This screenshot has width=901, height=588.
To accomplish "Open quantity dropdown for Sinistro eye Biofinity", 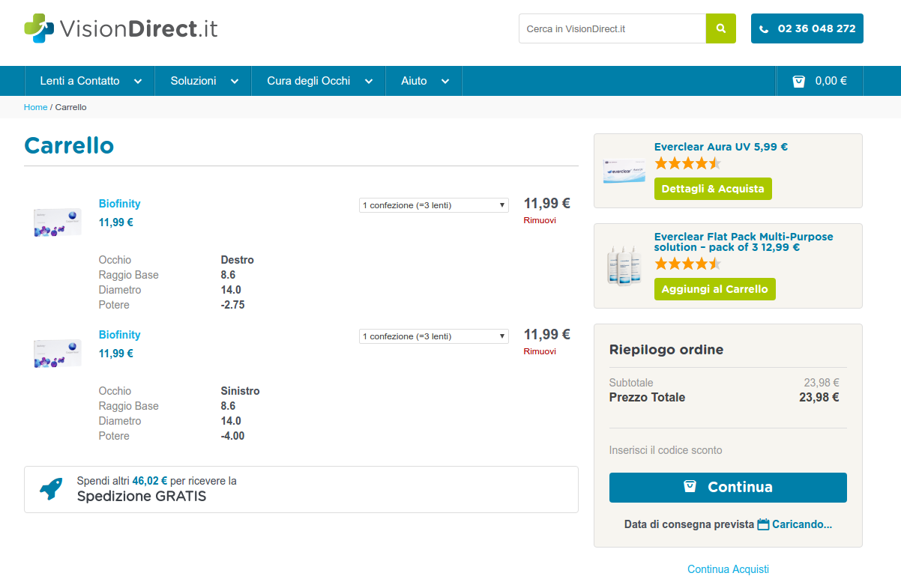I will 434,336.
